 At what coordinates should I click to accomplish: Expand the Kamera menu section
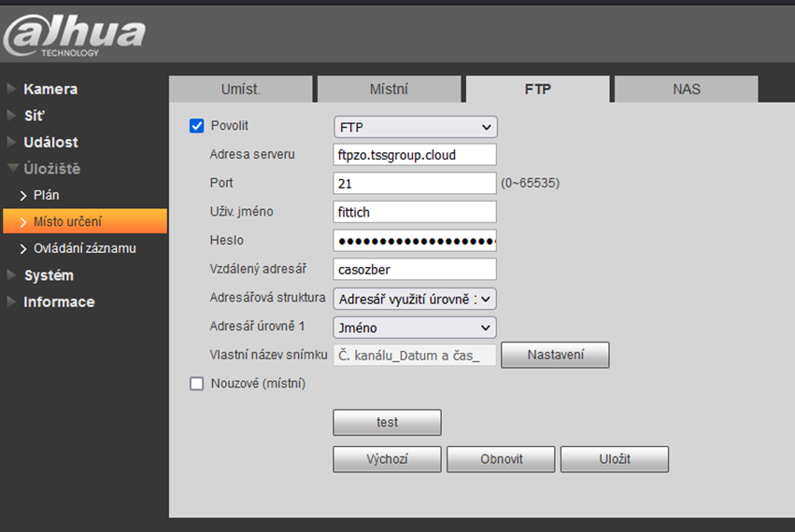click(x=50, y=90)
